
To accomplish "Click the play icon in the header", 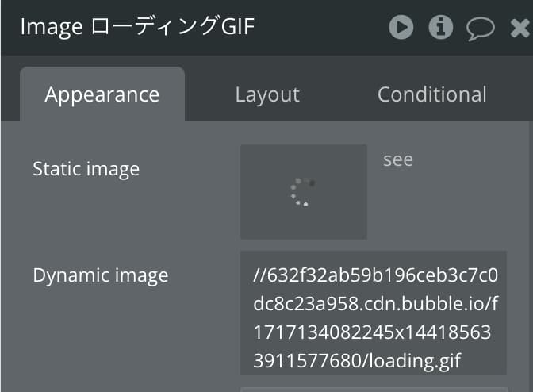I will 401,27.
